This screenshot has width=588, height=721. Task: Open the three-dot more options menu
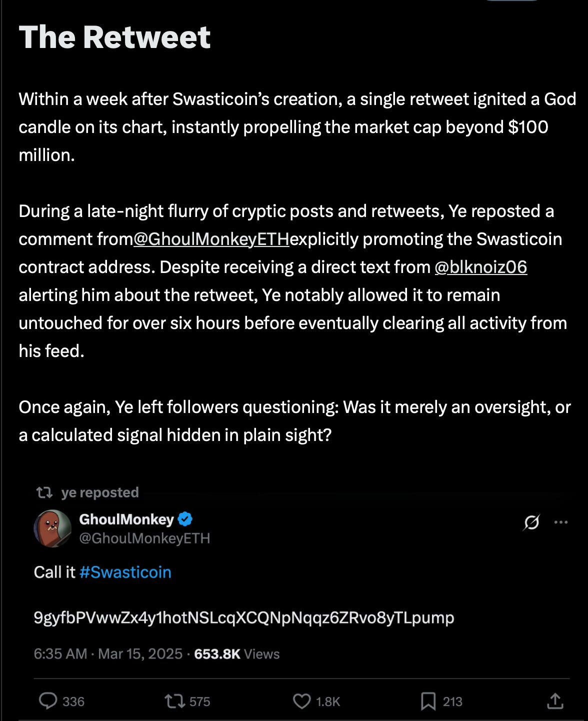pyautogui.click(x=561, y=522)
